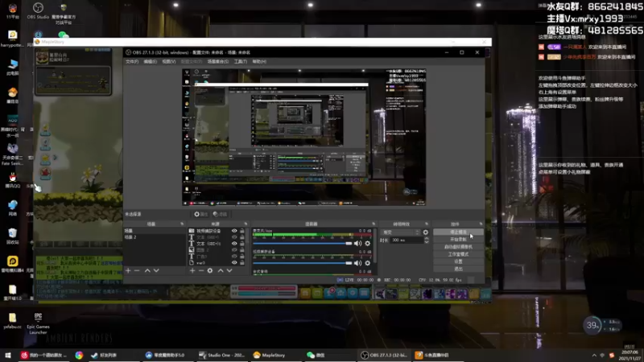Screen dimensions: 644x362
Task: Click the 开始录制 button
Action: click(458, 239)
